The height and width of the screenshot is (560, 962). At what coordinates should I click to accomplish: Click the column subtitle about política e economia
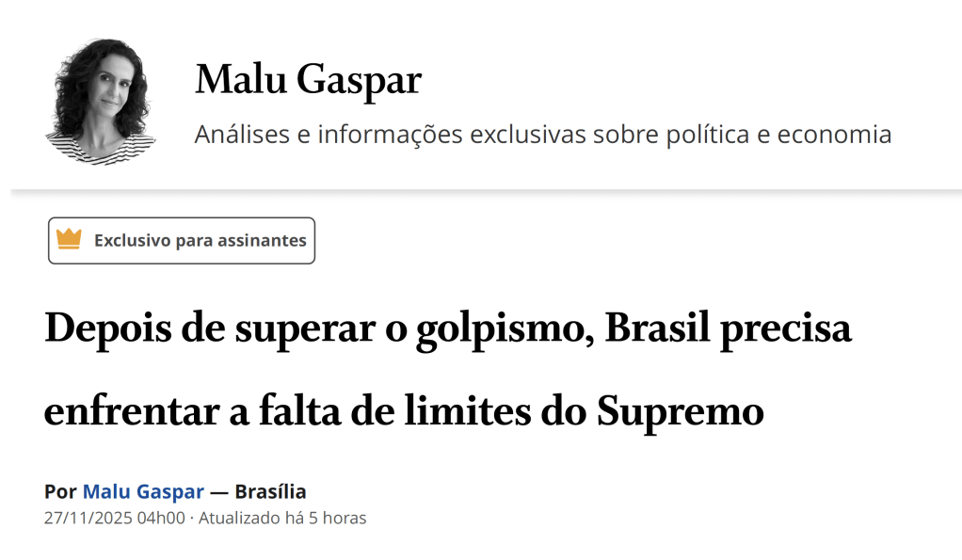[x=542, y=135]
